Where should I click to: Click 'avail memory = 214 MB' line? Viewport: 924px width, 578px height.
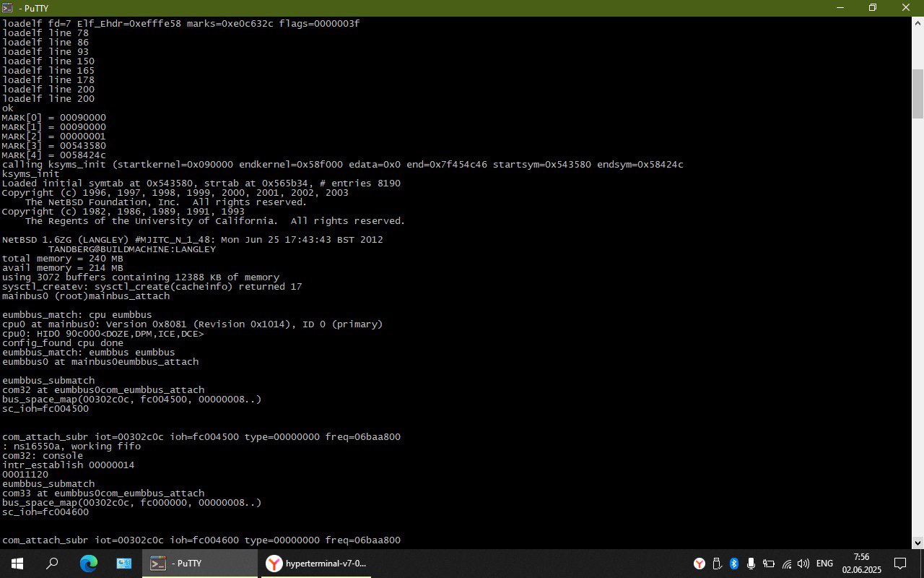(63, 268)
